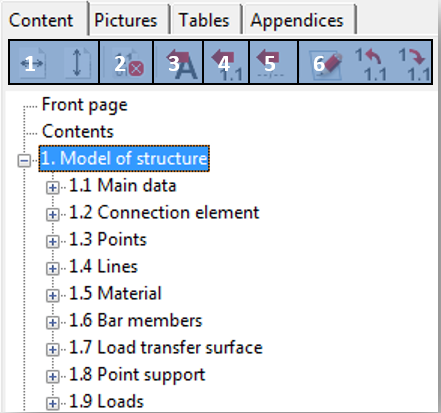Click the renumber 1.1 icon labeled 4
The width and height of the screenshot is (441, 413).
(227, 64)
